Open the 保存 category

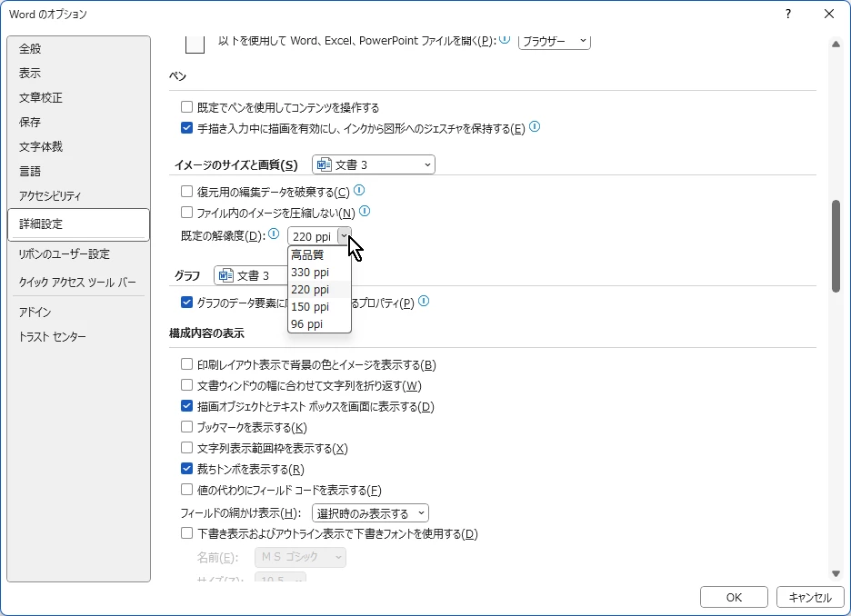pyautogui.click(x=79, y=122)
